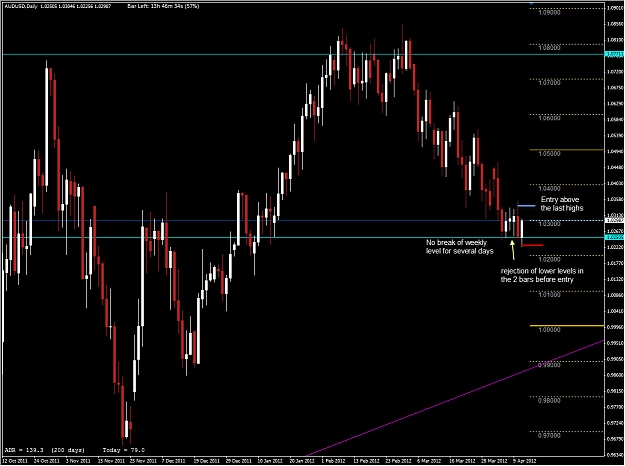Click the 1.04000 round-number level label
Viewport: 625px width, 466px height.
pyautogui.click(x=549, y=188)
